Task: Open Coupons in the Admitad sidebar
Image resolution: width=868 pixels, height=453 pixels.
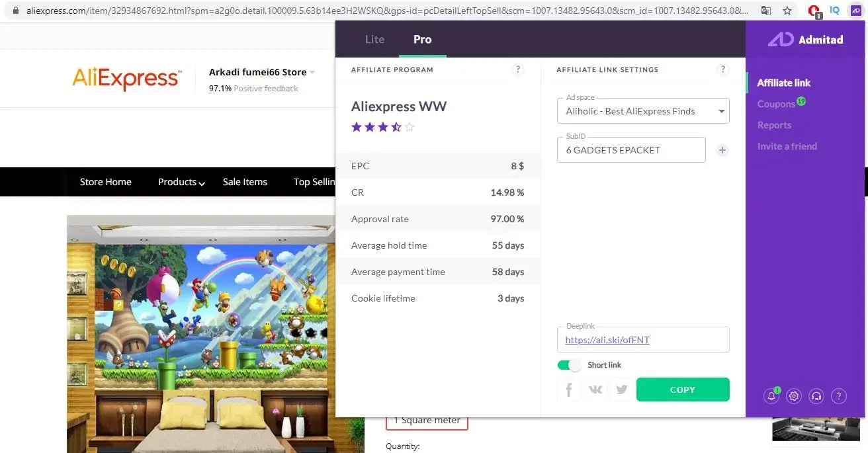Action: [x=777, y=104]
